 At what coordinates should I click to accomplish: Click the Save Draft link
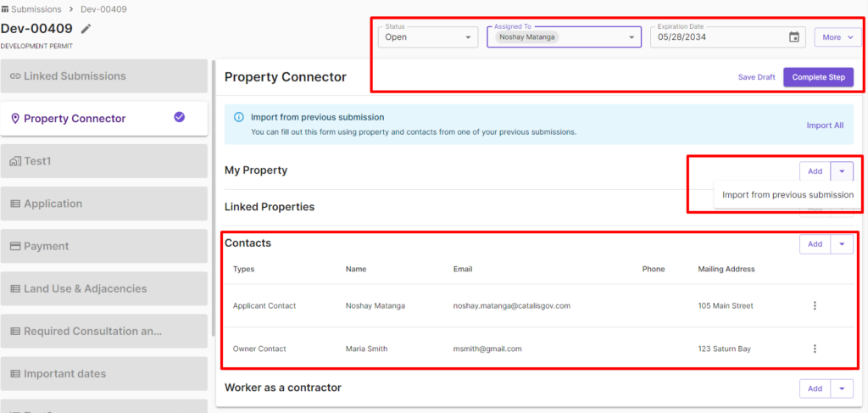(x=756, y=77)
